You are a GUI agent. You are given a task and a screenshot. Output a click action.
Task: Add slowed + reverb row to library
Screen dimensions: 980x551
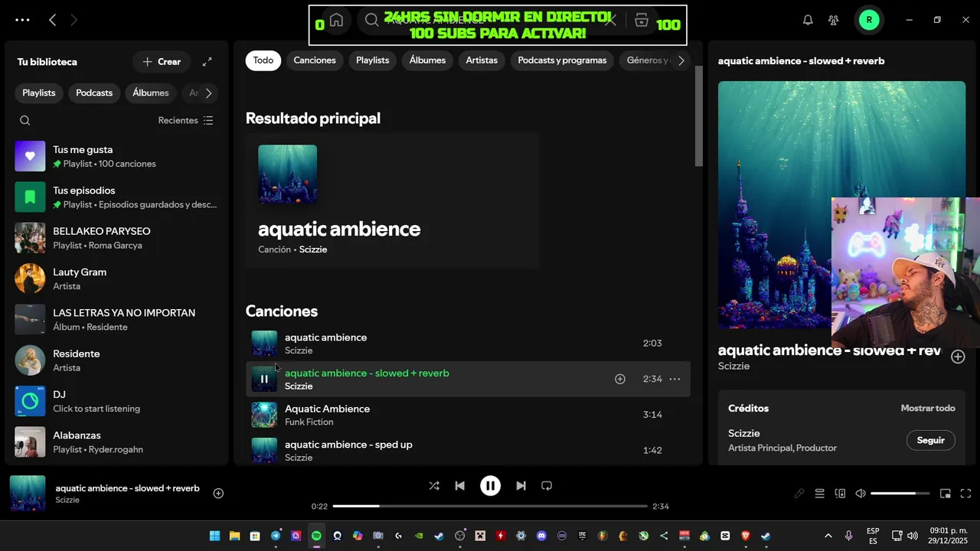620,379
